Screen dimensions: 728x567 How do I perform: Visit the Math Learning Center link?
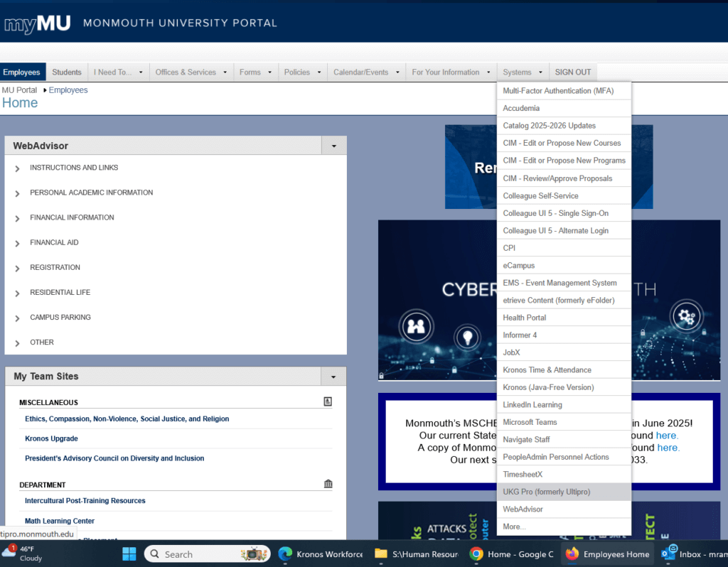pyautogui.click(x=58, y=521)
